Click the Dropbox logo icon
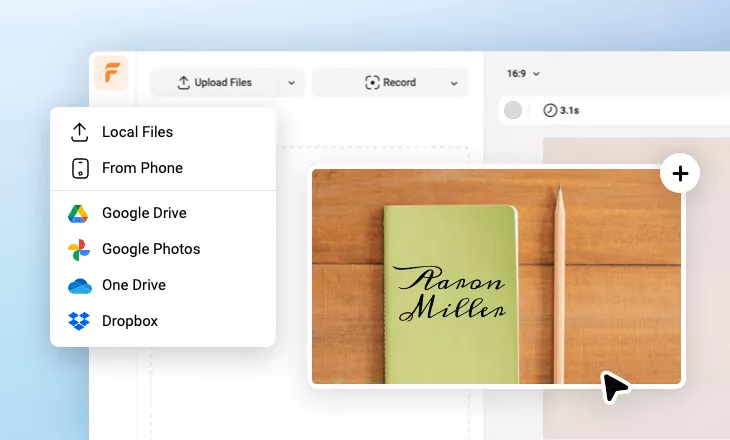Image resolution: width=730 pixels, height=440 pixels. coord(79,321)
